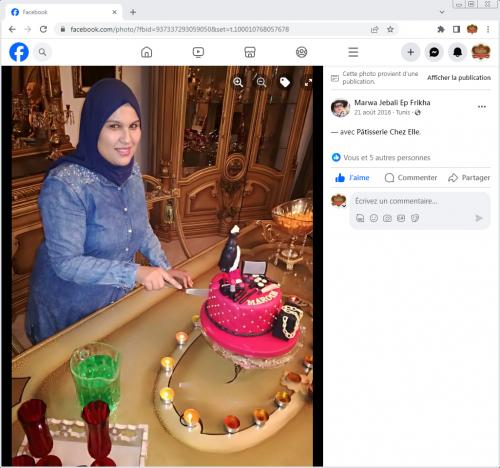The image size is (500, 468).
Task: Share this page via address bar icon
Action: [x=375, y=29]
